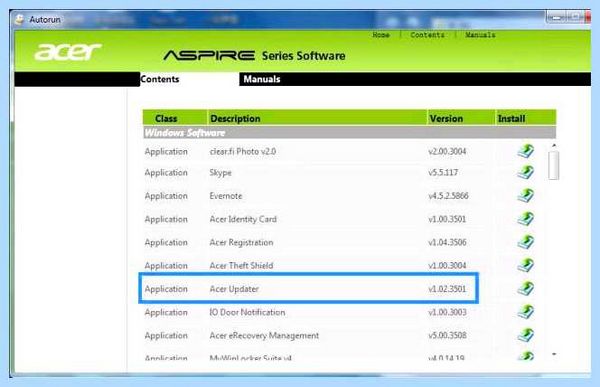Click the scroll up arrow in list
The width and height of the screenshot is (600, 387).
coord(554,145)
